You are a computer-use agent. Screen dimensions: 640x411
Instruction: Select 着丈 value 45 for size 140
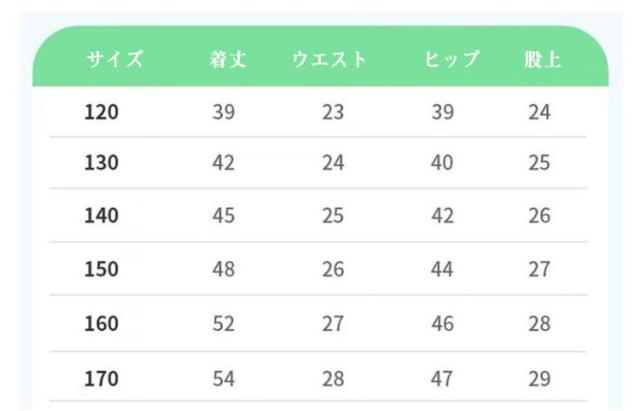click(x=224, y=216)
